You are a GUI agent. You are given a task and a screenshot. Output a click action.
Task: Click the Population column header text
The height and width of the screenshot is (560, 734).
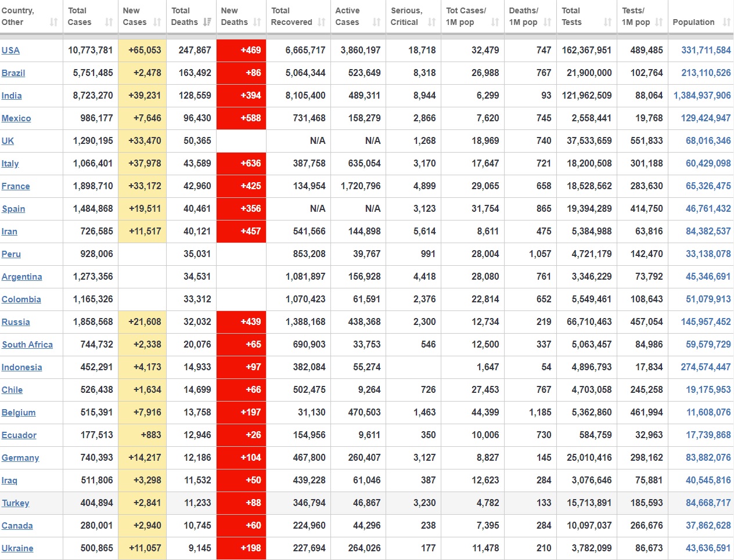[x=693, y=22]
